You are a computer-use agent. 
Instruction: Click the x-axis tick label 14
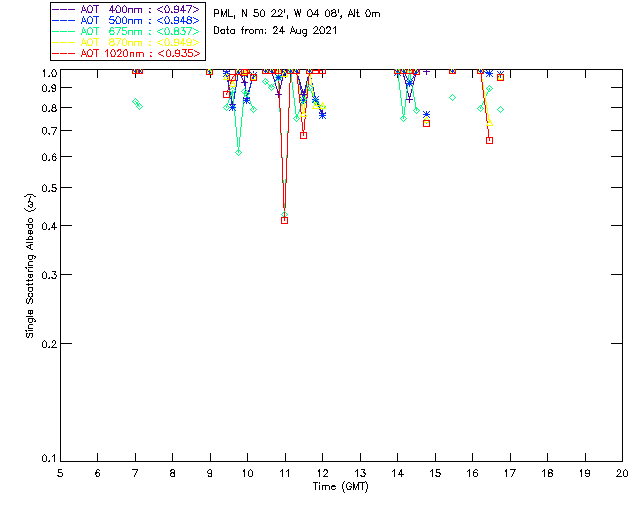pyautogui.click(x=398, y=473)
